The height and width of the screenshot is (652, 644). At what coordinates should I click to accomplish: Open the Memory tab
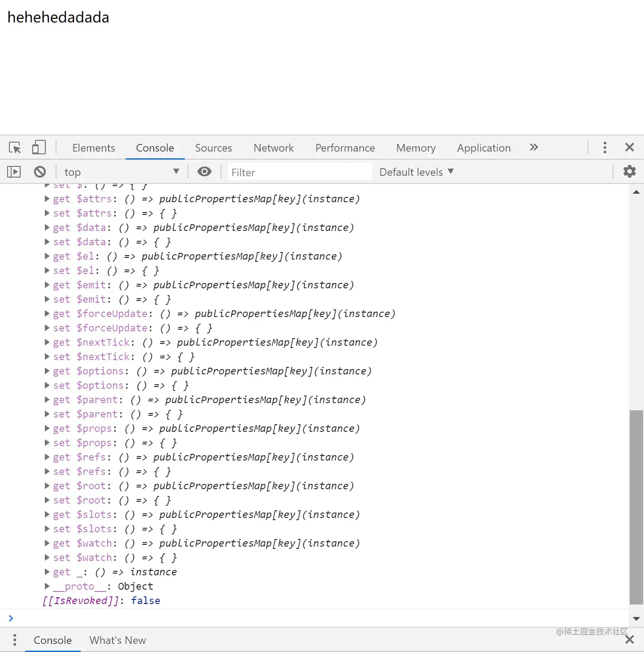[x=416, y=148]
